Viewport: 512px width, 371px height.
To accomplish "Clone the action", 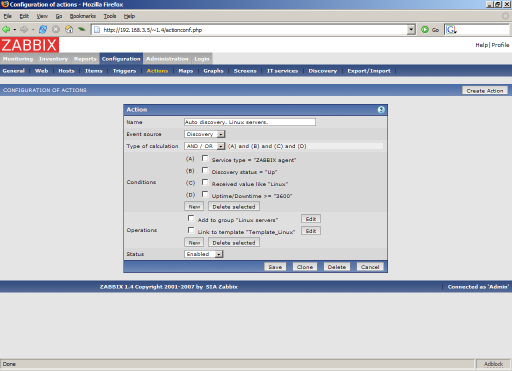I will pos(305,267).
